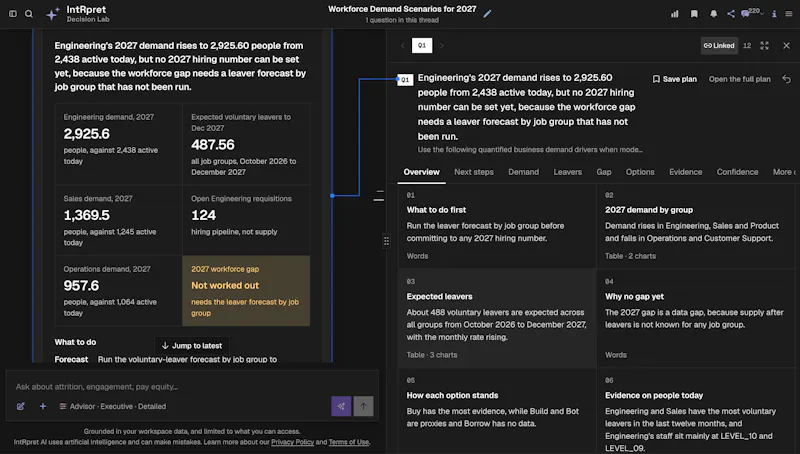Click the Open Engineering requisitions tile
Screen dimensions: 800x454
coord(246,220)
